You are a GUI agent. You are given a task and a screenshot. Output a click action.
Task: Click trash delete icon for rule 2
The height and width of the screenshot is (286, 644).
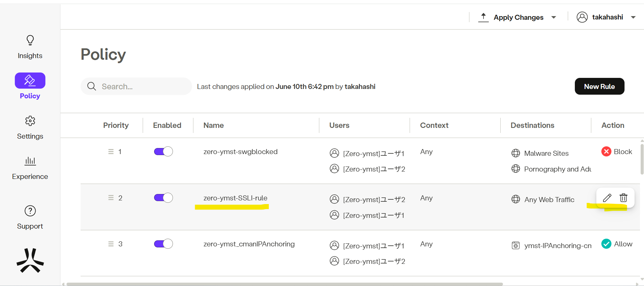(x=624, y=198)
